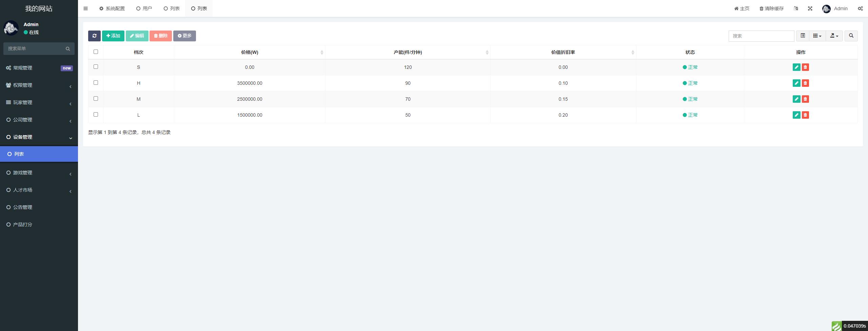
Task: Tick the checkbox for row M
Action: [x=96, y=99]
